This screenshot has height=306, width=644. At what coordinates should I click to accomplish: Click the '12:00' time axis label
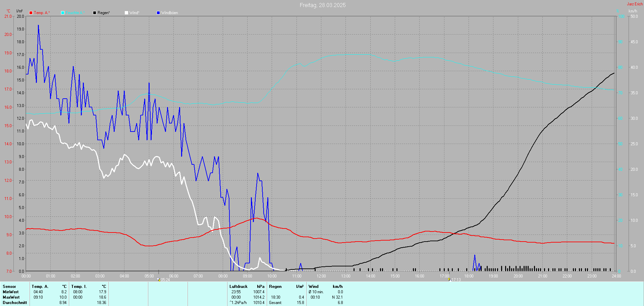coord(321,276)
